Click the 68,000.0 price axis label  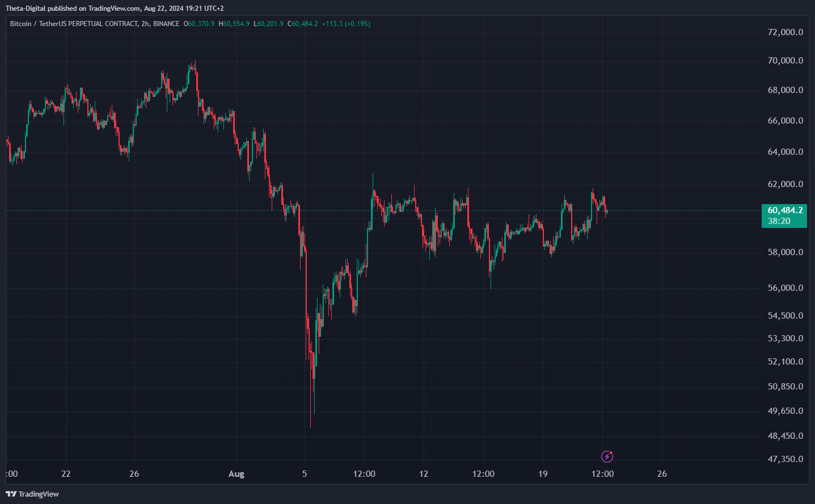[785, 90]
